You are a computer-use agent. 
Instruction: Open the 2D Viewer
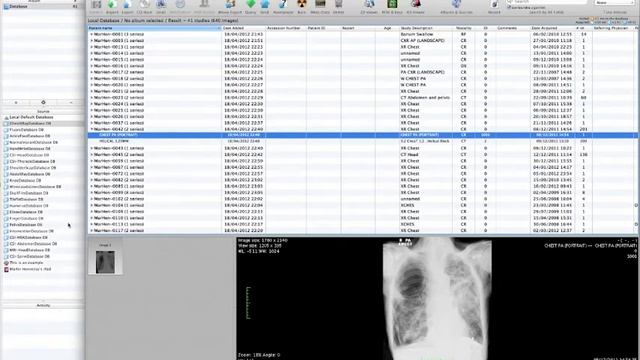tap(369, 4)
